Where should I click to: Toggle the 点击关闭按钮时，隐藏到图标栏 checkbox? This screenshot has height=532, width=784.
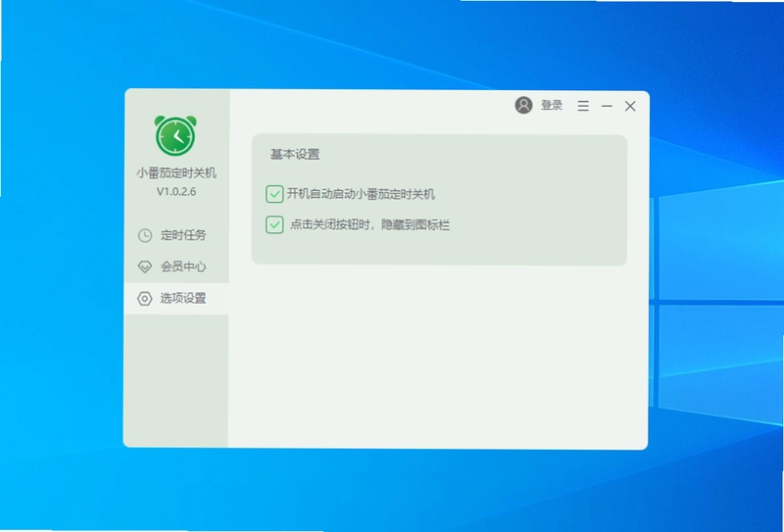(x=274, y=225)
